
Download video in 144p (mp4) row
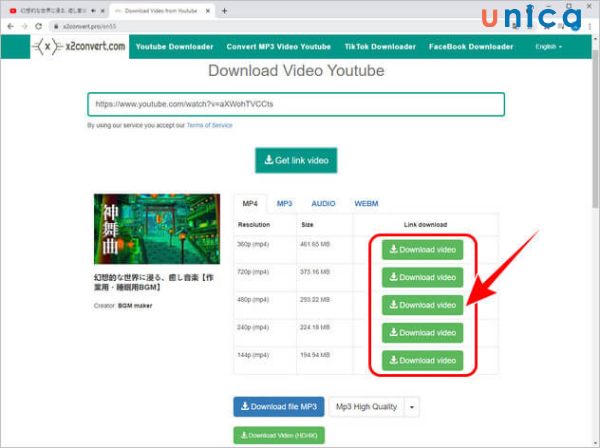422,360
